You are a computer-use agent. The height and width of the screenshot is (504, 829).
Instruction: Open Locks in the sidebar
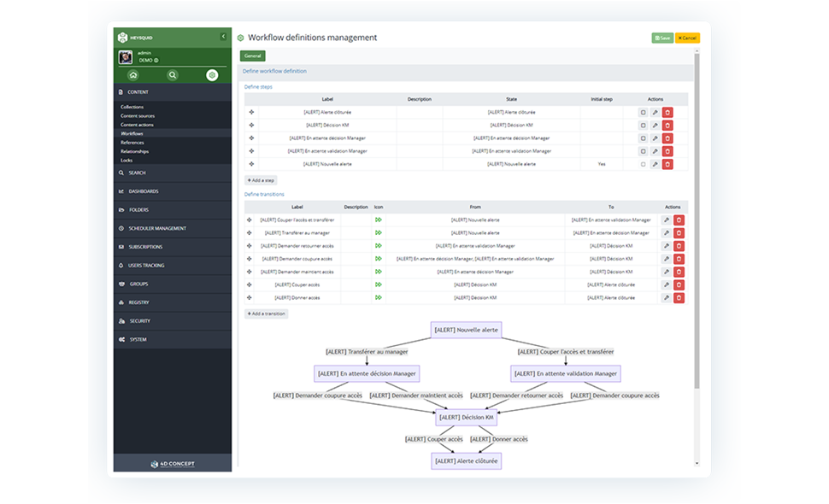pyautogui.click(x=126, y=160)
